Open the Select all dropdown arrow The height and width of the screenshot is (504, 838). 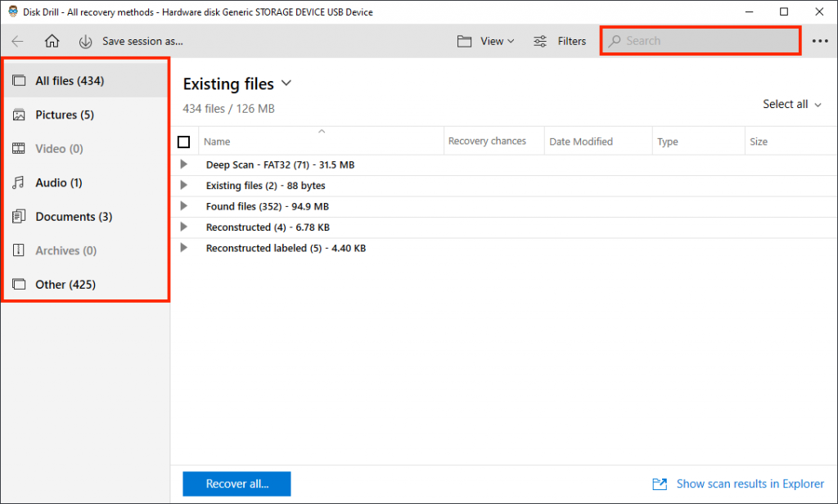click(816, 104)
